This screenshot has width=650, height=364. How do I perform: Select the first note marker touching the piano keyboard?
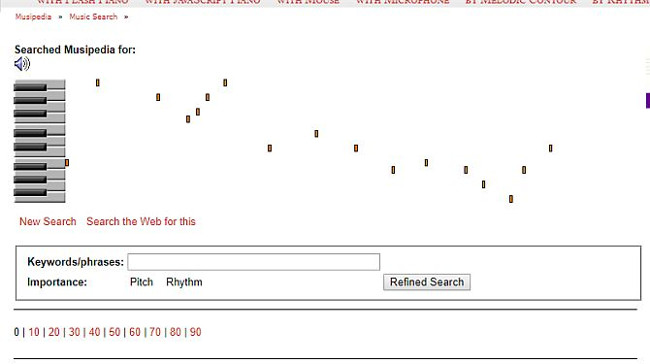coord(67,163)
